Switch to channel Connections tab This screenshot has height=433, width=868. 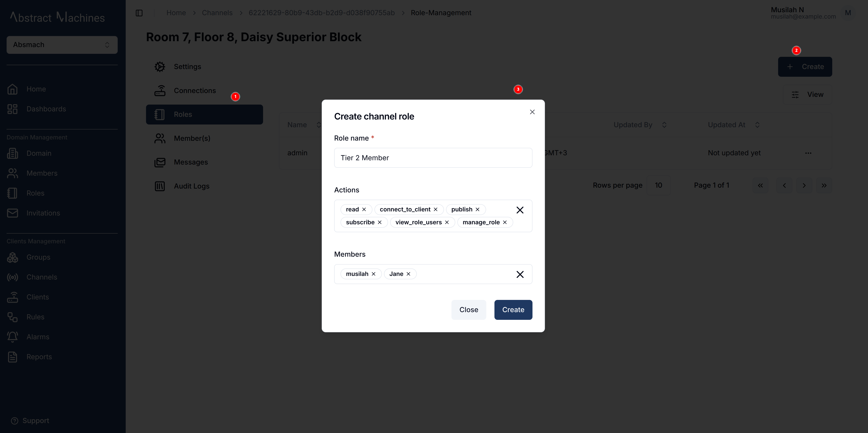[204, 91]
